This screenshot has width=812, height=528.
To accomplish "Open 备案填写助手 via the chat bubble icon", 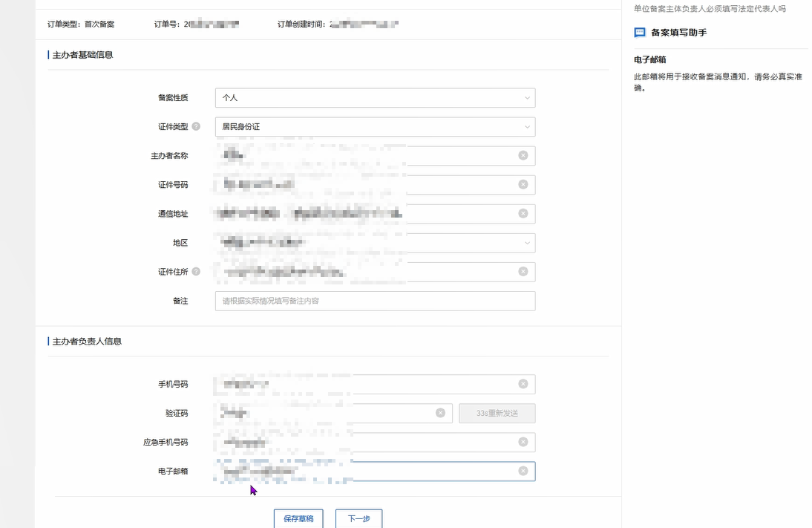I will point(638,32).
